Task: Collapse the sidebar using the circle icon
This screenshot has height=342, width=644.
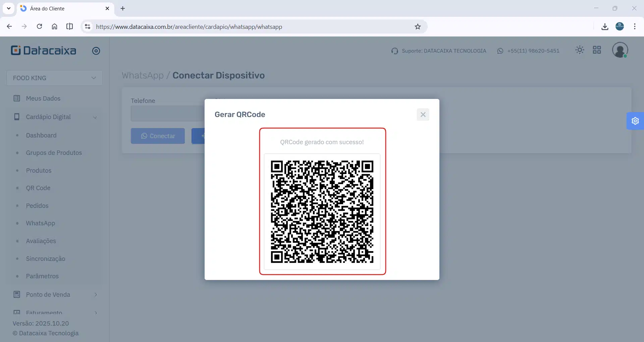Action: [96, 51]
